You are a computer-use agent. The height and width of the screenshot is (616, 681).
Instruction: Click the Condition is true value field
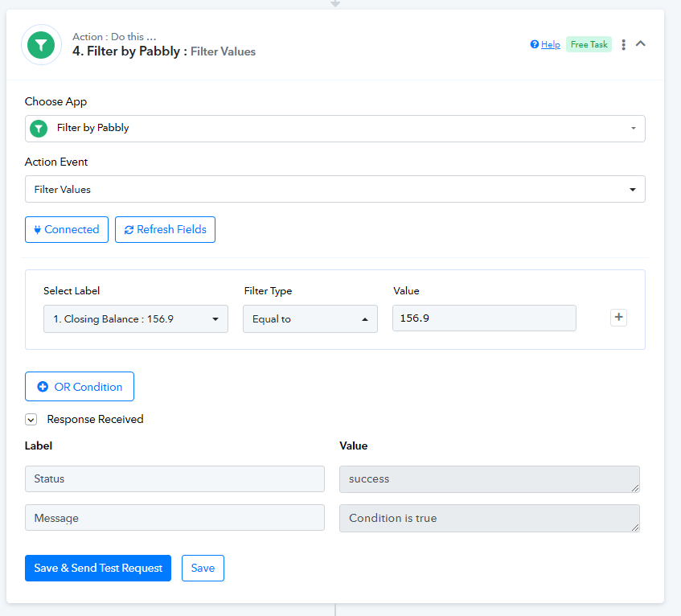[490, 518]
